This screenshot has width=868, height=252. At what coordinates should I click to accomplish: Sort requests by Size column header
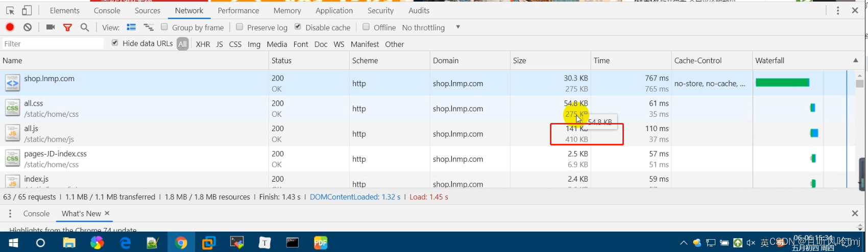[x=550, y=60]
